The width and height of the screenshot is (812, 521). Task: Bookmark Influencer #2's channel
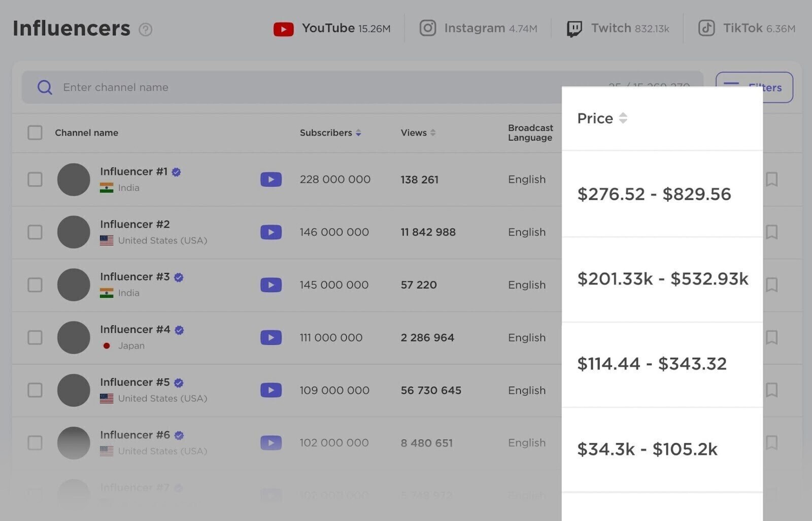click(772, 232)
